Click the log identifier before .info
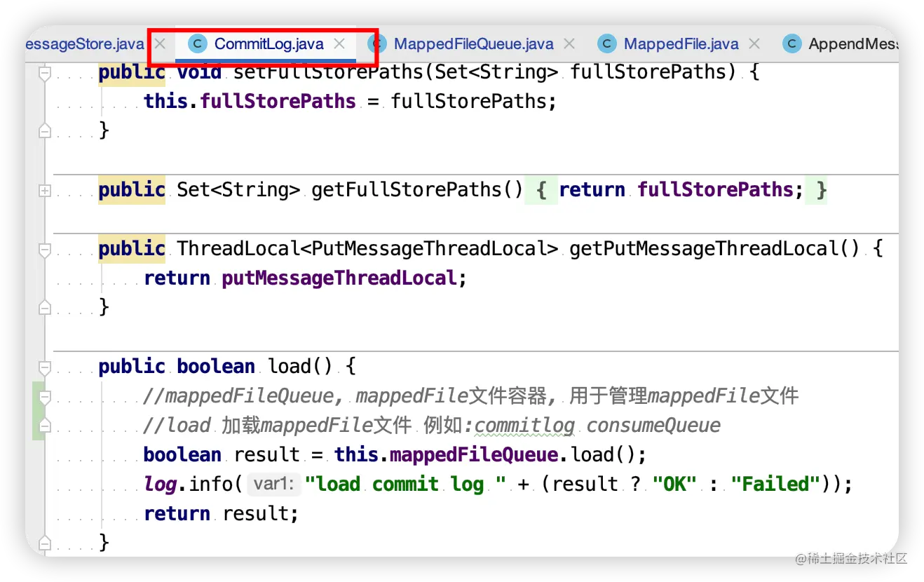Viewport: 924px width, 582px height. click(x=161, y=484)
